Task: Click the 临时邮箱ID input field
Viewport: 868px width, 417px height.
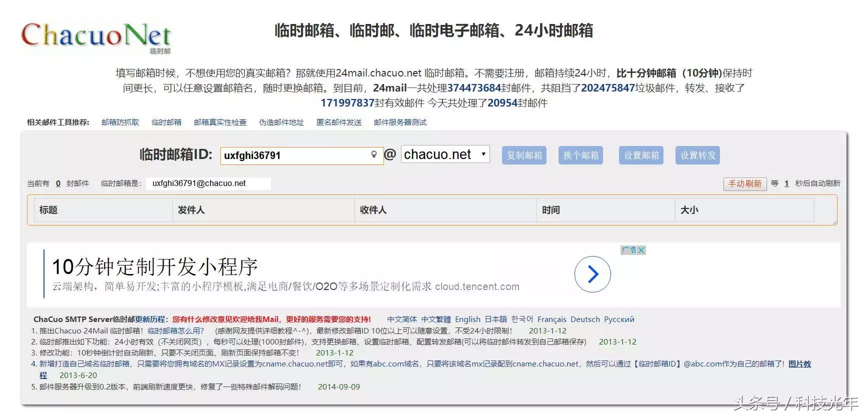Action: pos(301,155)
